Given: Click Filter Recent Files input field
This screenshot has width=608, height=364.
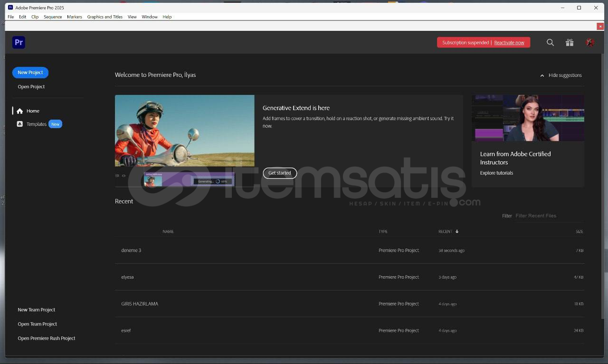Looking at the screenshot, I should click(549, 216).
